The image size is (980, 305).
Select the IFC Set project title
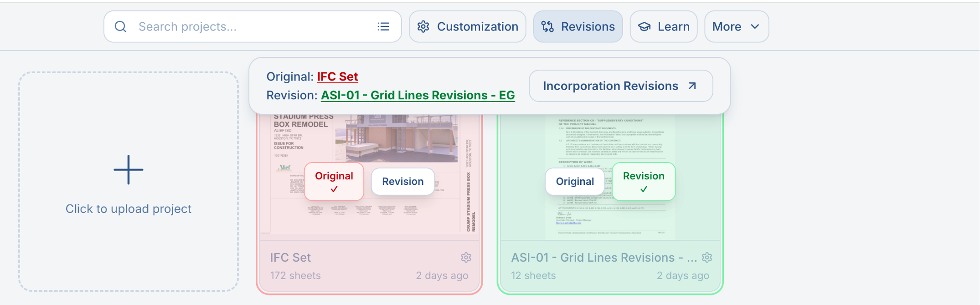point(290,258)
